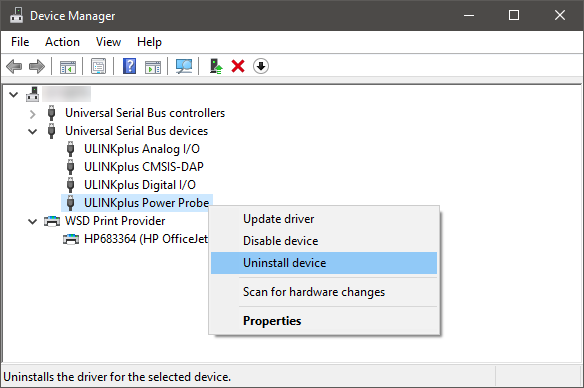
Task: Select ULINKplus CMSIS-DAP label
Action: click(x=144, y=167)
